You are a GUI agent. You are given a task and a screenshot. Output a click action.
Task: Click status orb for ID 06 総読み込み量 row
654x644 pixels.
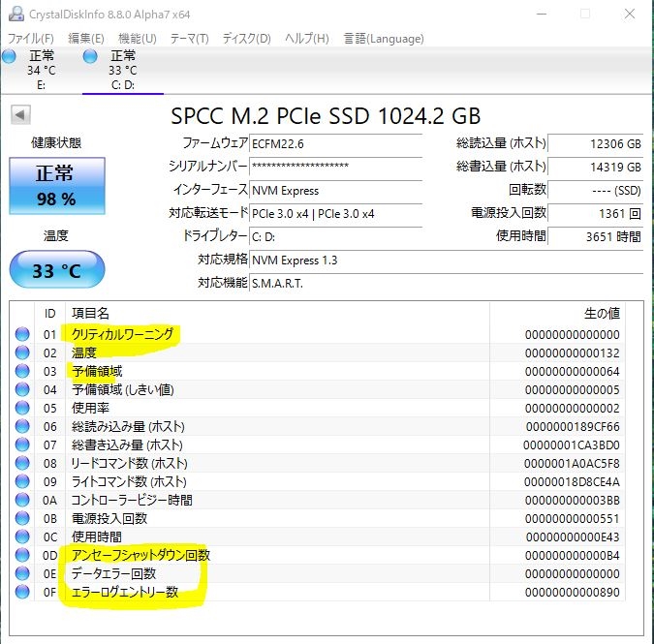22,426
